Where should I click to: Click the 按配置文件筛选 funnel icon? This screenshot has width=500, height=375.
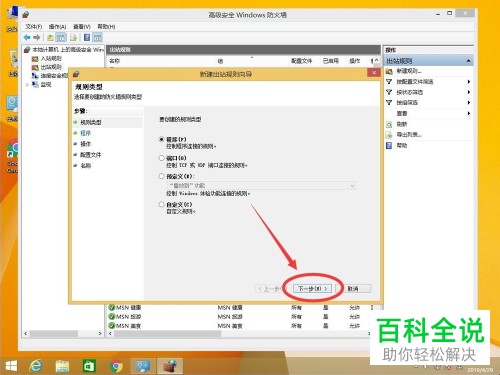pos(389,82)
